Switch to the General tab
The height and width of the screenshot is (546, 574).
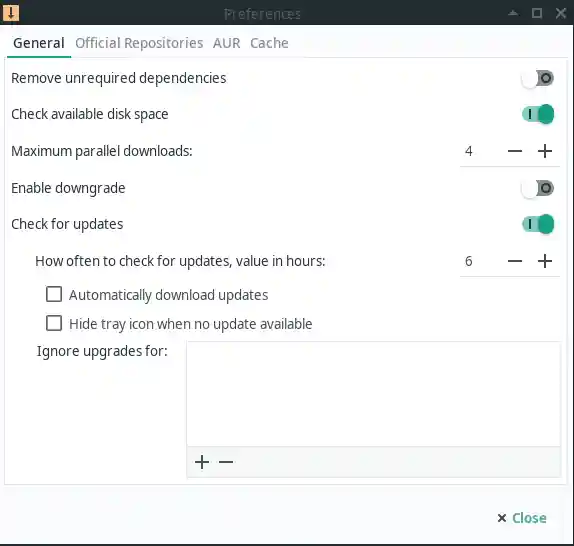pyautogui.click(x=39, y=43)
